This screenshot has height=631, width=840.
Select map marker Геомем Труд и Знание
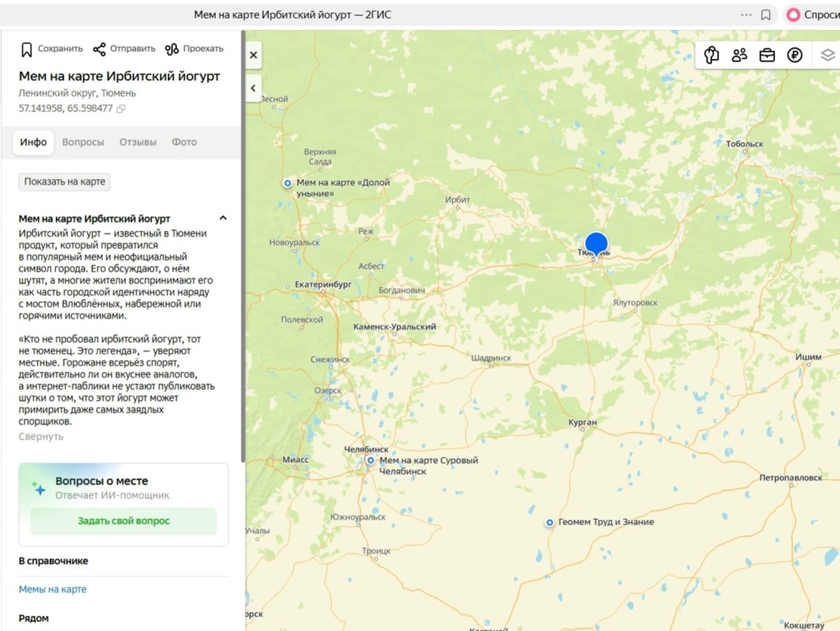(550, 522)
